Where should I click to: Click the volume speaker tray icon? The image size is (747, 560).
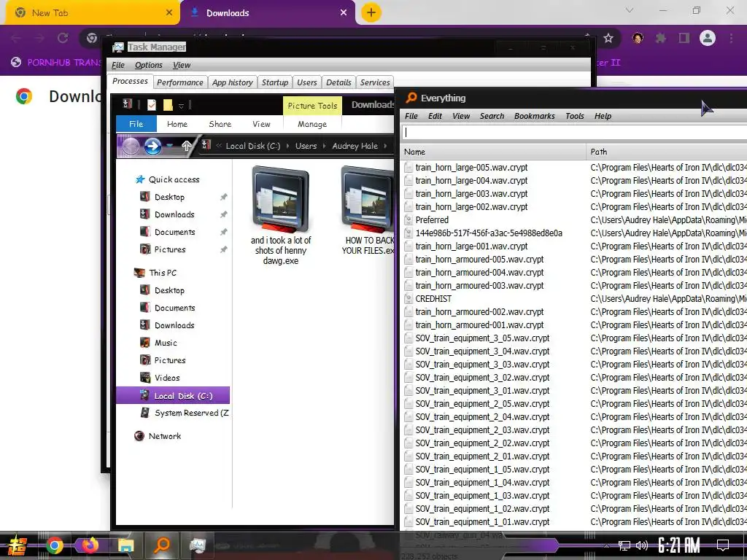click(642, 545)
